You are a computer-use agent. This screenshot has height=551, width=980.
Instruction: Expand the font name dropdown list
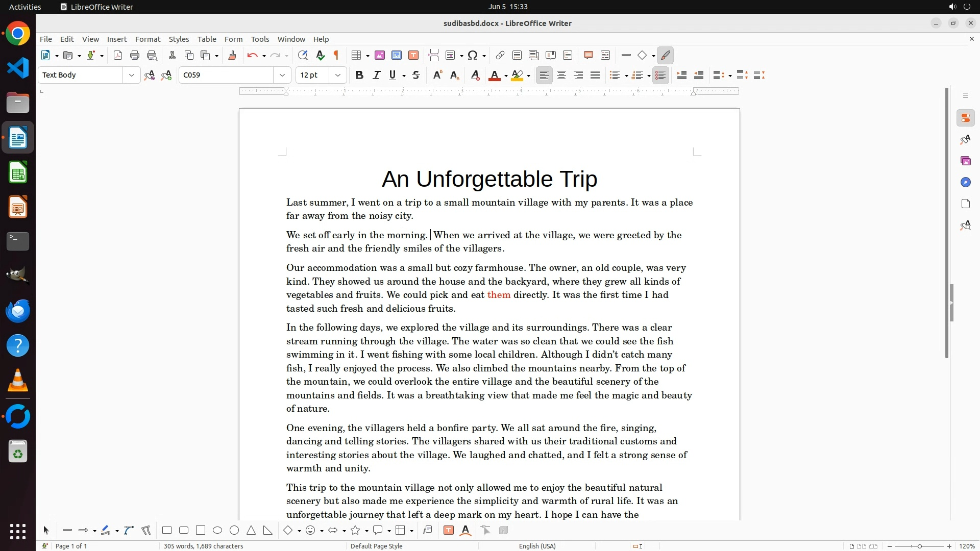(x=282, y=76)
